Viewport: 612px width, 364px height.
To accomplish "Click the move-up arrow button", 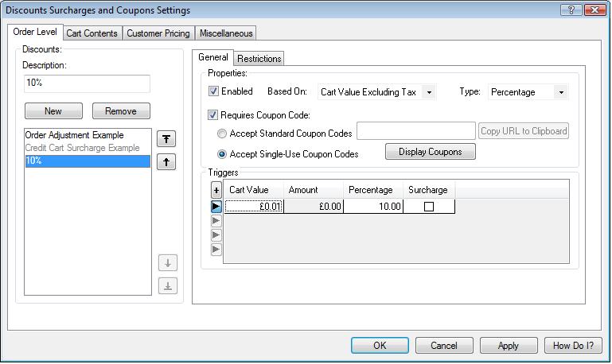I will [x=166, y=163].
